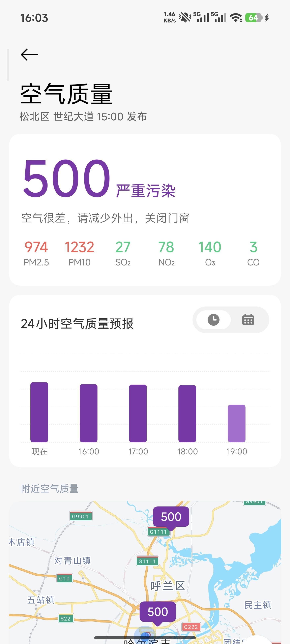Switch forecast to daily calendar view
Image resolution: width=290 pixels, height=644 pixels.
pos(248,320)
